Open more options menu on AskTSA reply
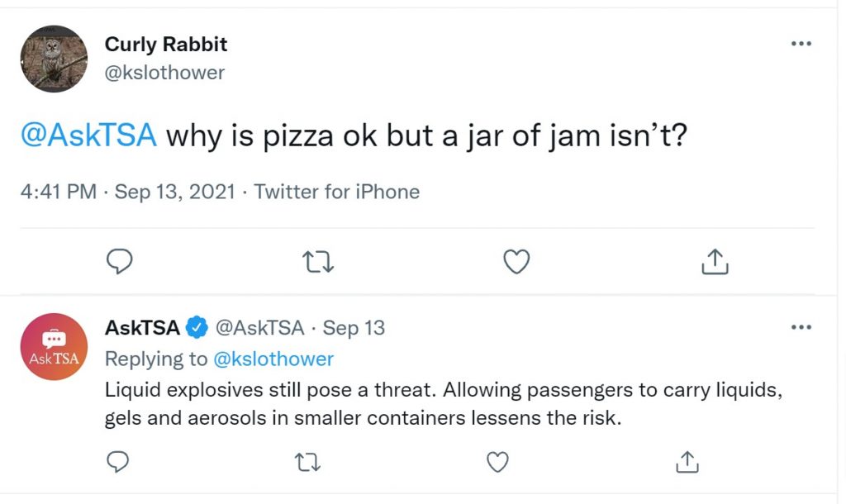 point(801,327)
